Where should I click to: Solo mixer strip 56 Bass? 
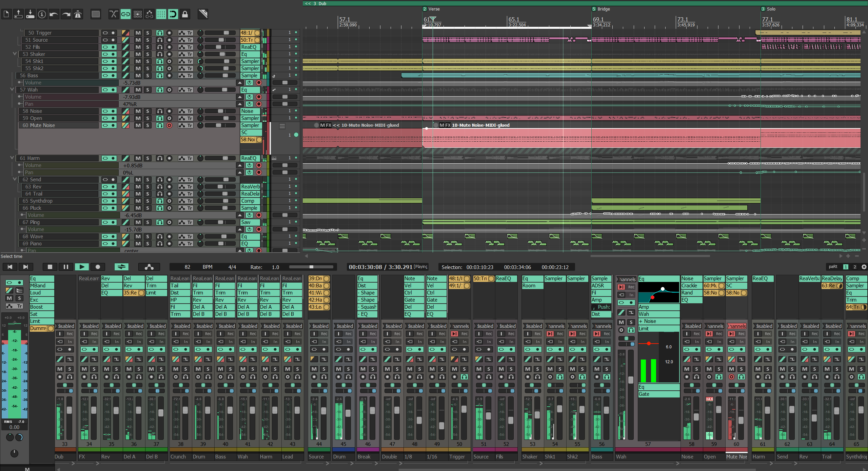pyautogui.click(x=607, y=369)
